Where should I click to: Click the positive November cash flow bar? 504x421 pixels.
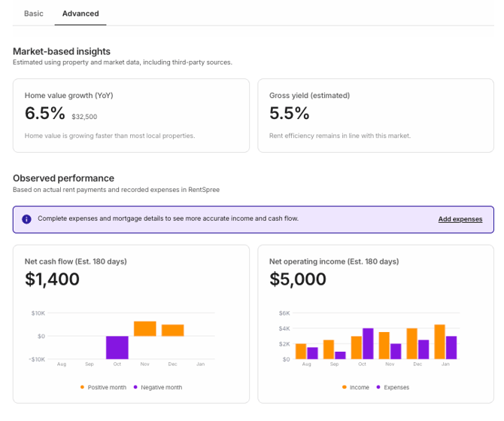tap(144, 328)
